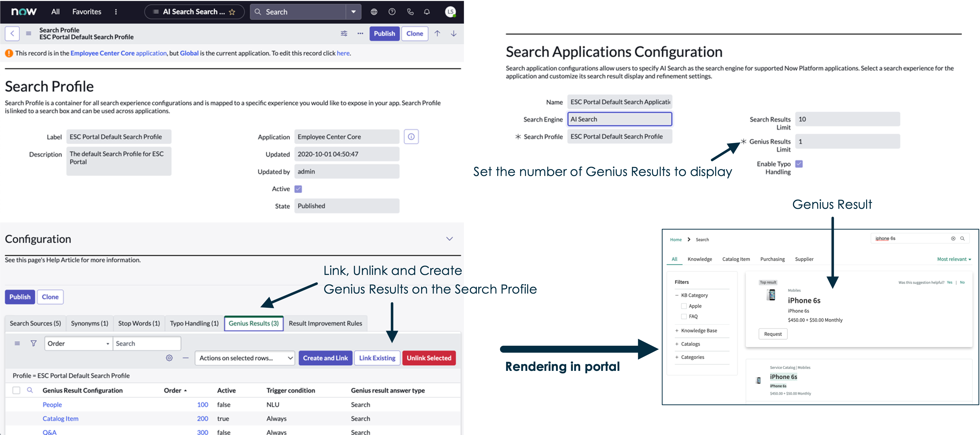Clear the iphone 6s search field
Viewport: 980px width, 435px height.
tap(953, 238)
